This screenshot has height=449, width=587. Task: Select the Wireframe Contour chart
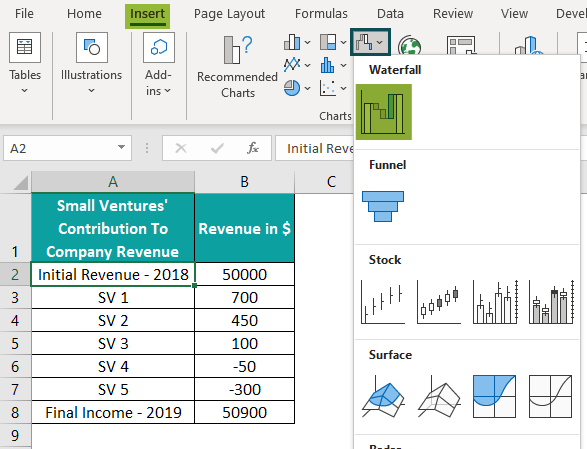click(550, 397)
